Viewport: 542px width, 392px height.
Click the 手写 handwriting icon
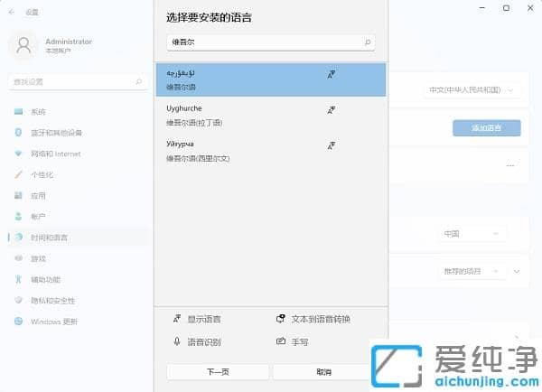tap(281, 341)
